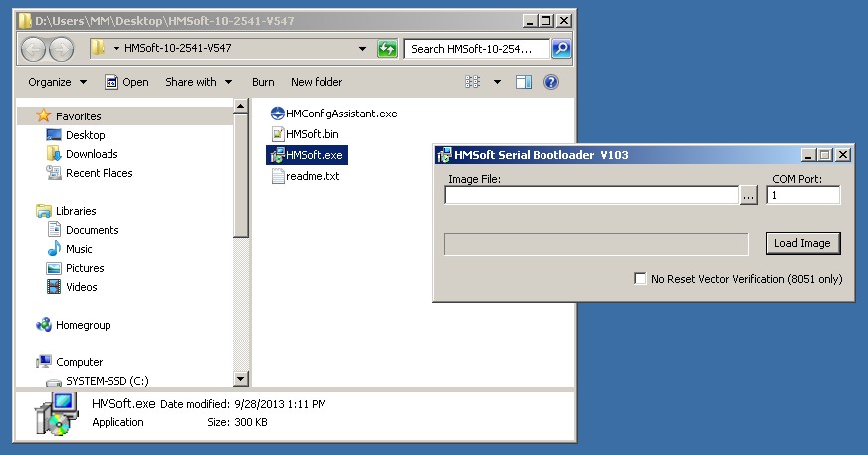Expand the address bar history dropdown
The width and height of the screenshot is (868, 455).
coord(362,49)
